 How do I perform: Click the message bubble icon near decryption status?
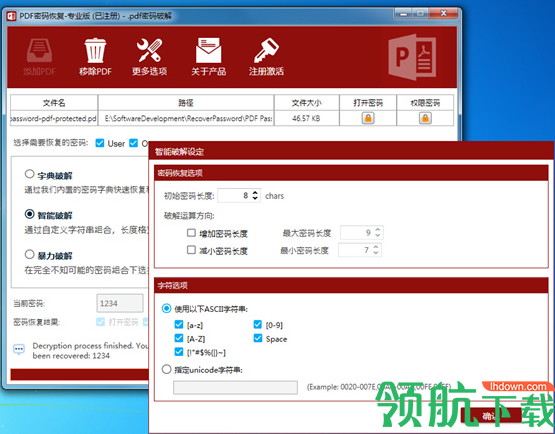pos(19,349)
